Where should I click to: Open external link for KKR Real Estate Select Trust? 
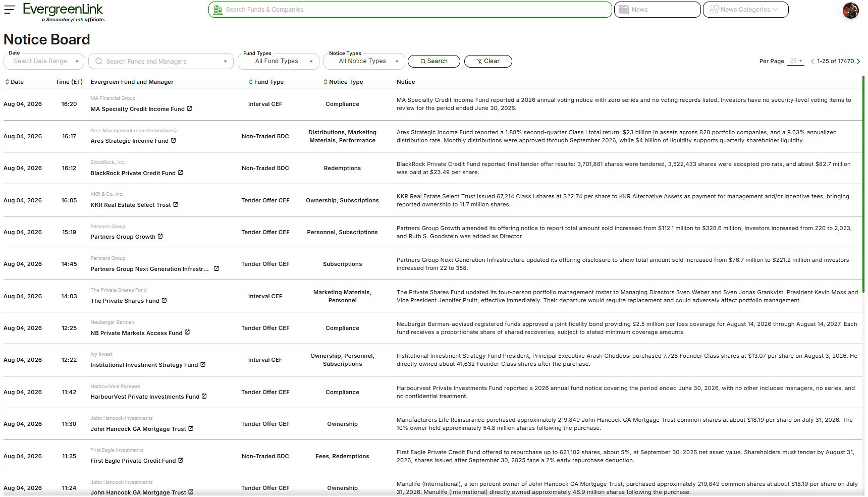176,204
